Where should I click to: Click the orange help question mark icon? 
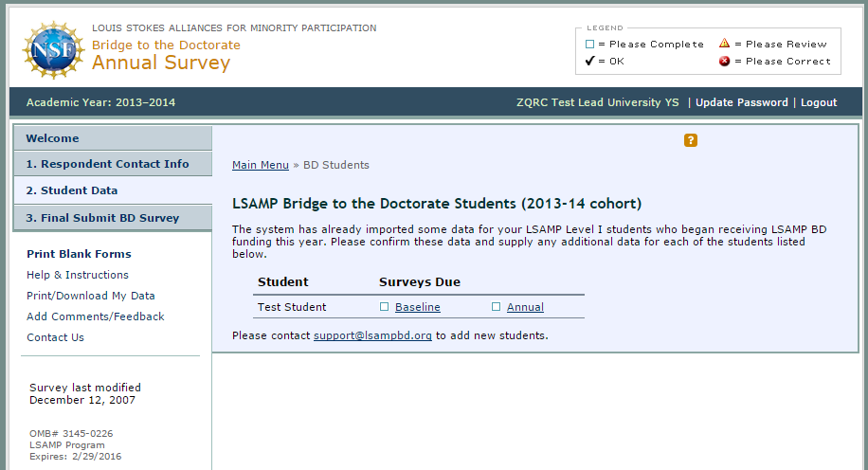(x=690, y=140)
